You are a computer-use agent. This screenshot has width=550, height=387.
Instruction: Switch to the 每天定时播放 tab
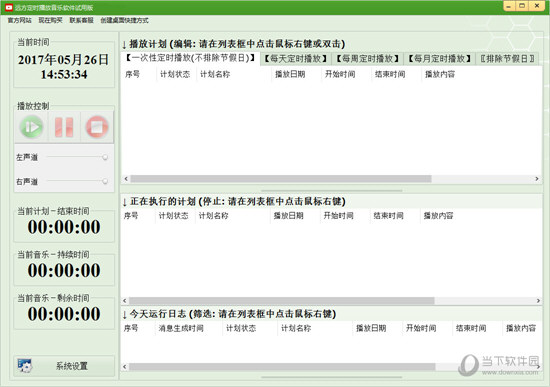point(296,59)
